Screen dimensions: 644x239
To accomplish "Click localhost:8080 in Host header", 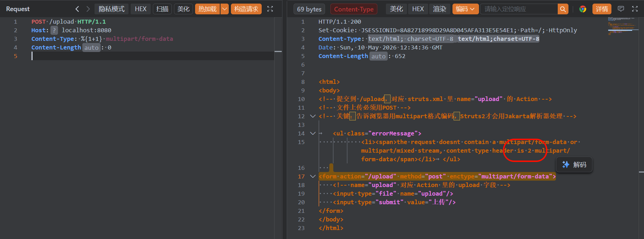I will pos(87,30).
